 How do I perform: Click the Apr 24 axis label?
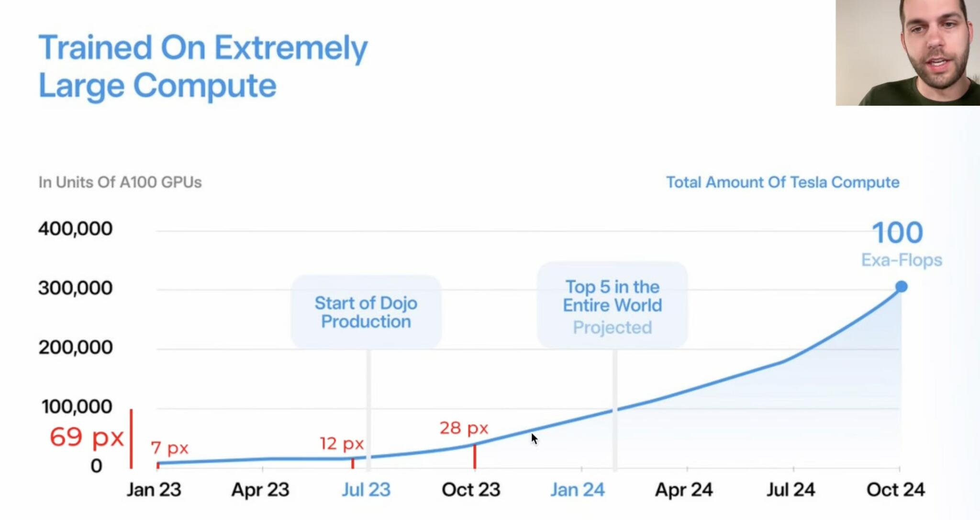coord(684,489)
